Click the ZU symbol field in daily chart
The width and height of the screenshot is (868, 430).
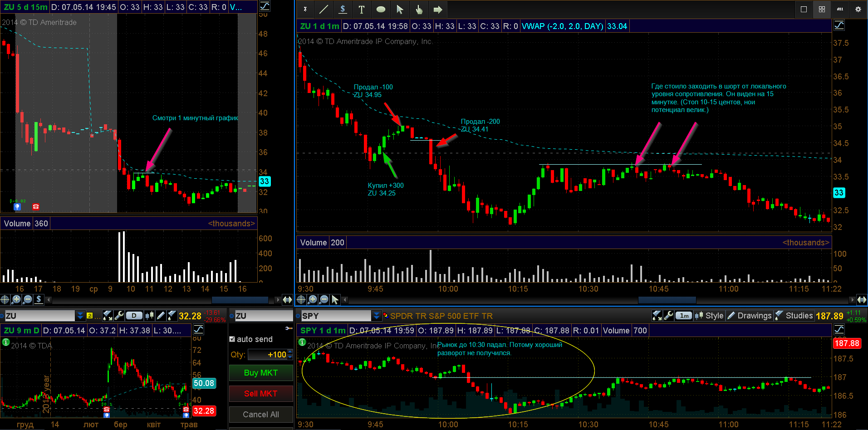[39, 316]
